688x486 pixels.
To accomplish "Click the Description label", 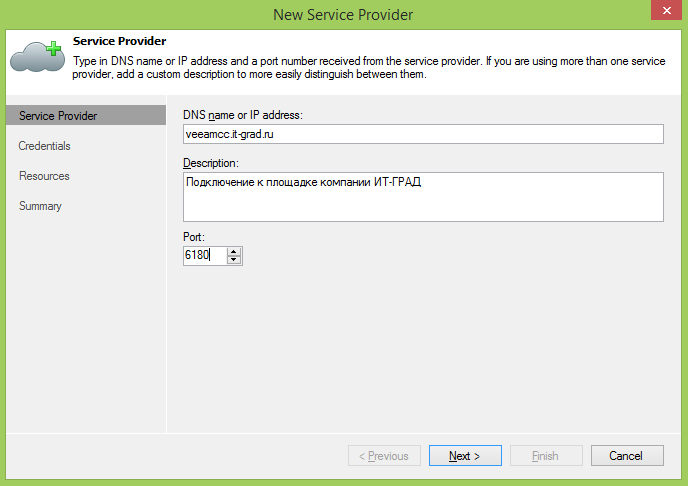I will [x=212, y=162].
